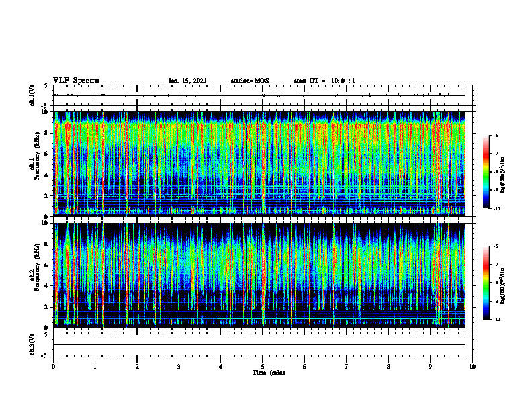Click the "ch.3(V)" waveform axis label
The image size is (532, 411).
coord(32,345)
